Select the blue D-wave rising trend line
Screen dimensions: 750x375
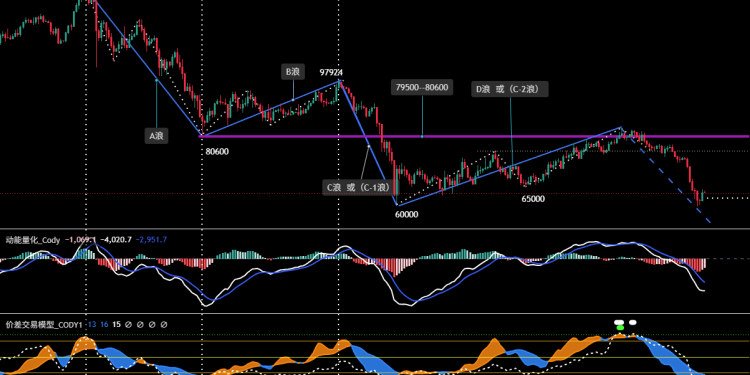(509, 166)
